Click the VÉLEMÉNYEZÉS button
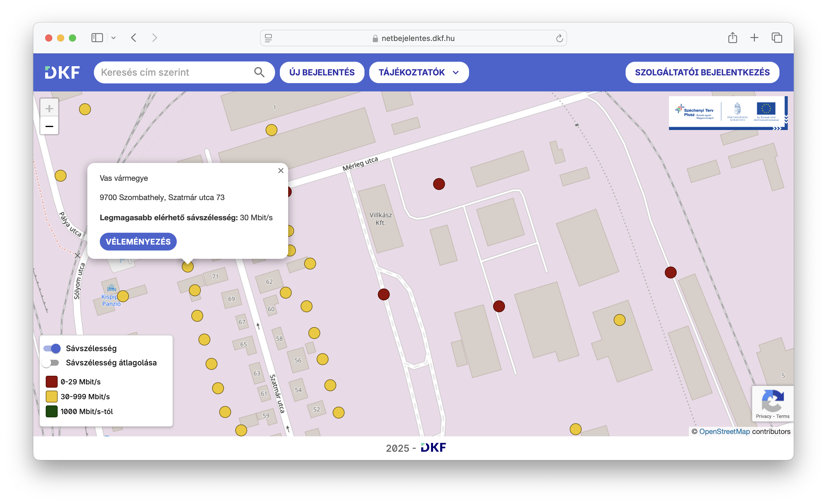 click(138, 241)
